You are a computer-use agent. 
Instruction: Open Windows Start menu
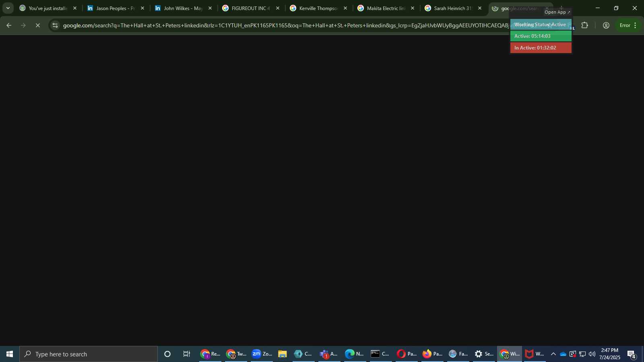click(x=10, y=354)
